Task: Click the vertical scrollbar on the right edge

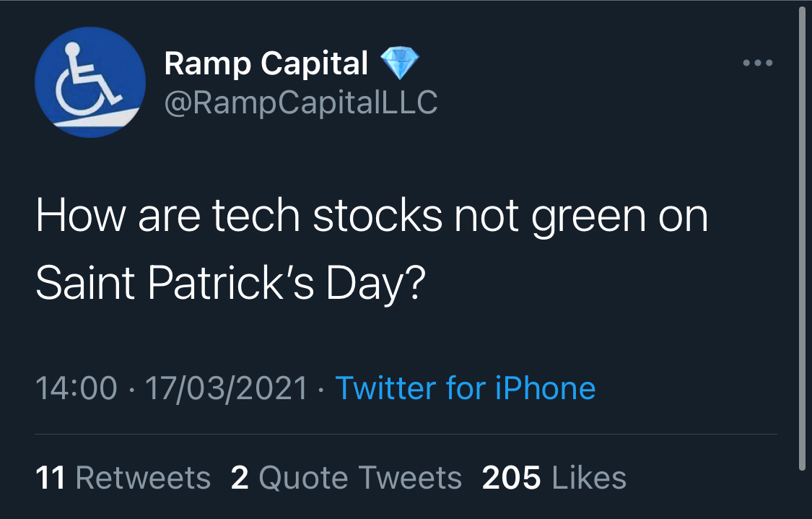Action: (802, 238)
